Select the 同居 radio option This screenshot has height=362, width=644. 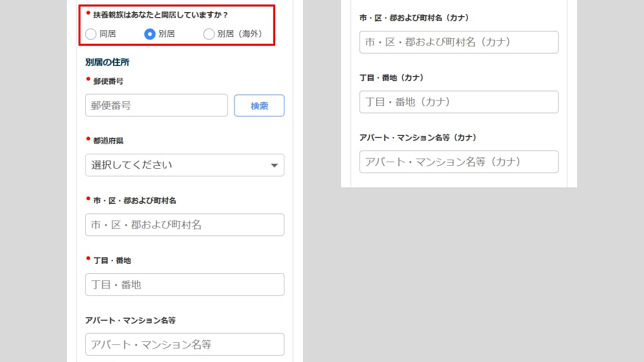click(x=91, y=34)
